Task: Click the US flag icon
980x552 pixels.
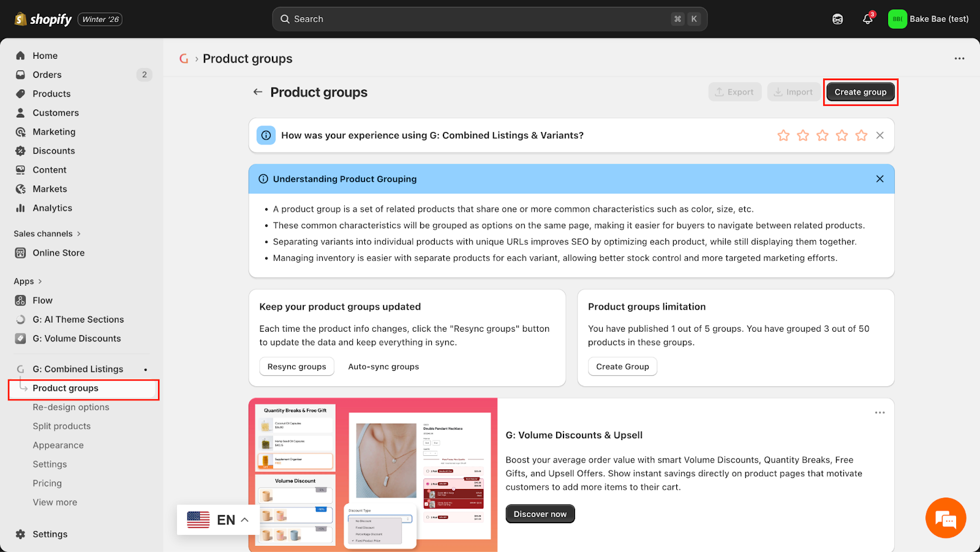Action: pos(198,520)
